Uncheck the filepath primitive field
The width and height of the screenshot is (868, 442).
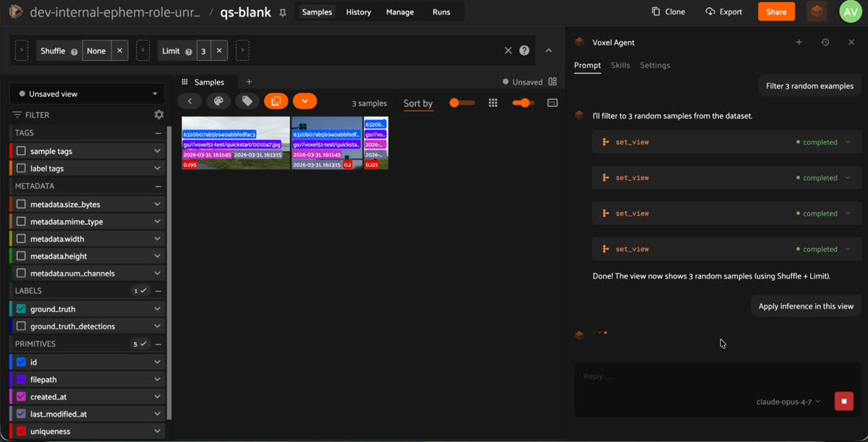21,379
